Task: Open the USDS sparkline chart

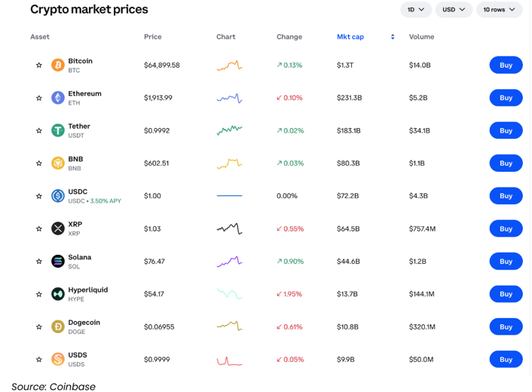Action: click(x=229, y=360)
